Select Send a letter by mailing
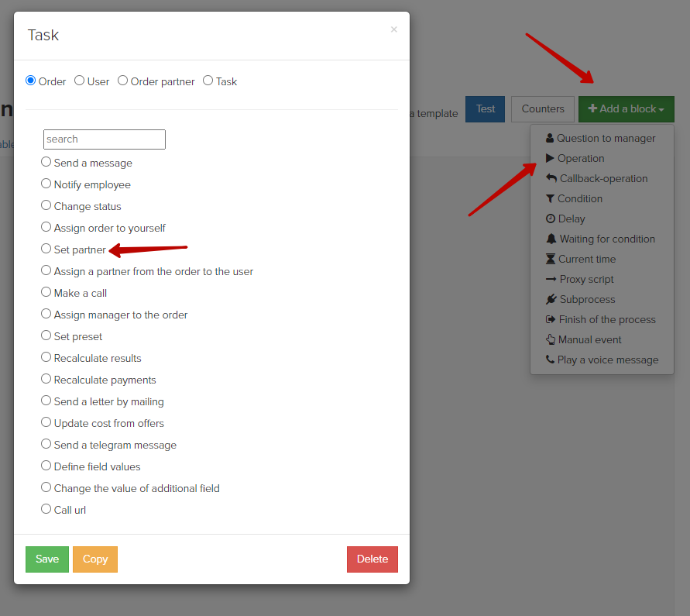Viewport: 690px width, 616px height. click(x=46, y=401)
